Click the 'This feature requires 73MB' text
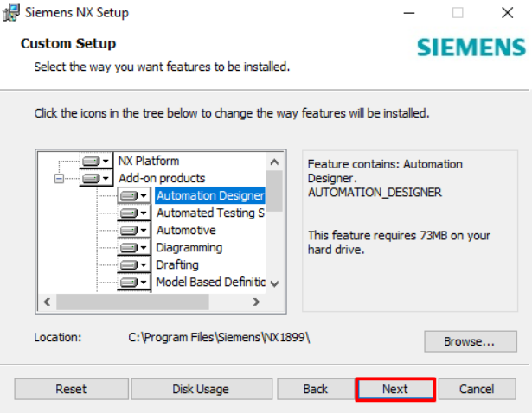Screen dimensions: 532x413 (399, 243)
